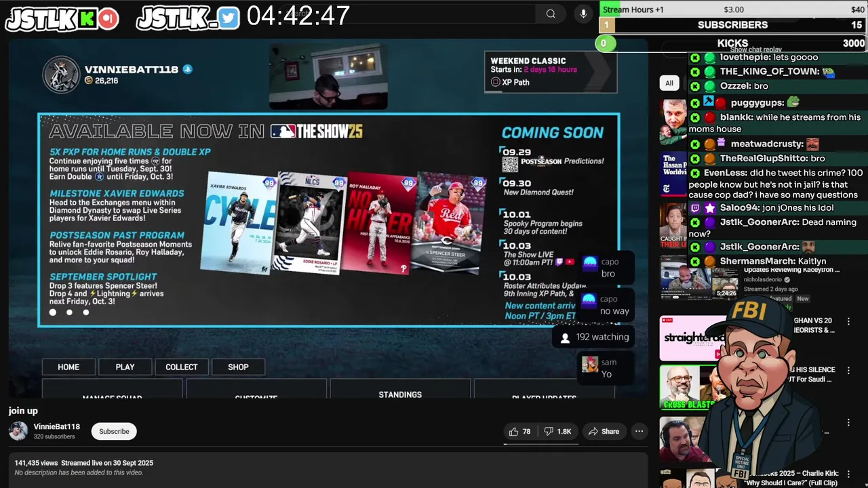Click the emote in meatwadcrusty's message

[x=812, y=144]
